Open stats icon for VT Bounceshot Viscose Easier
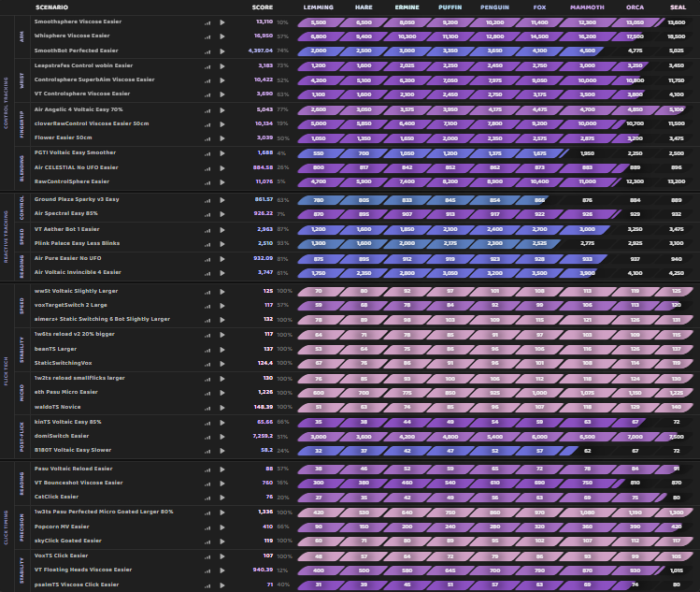The height and width of the screenshot is (592, 700). [x=207, y=484]
